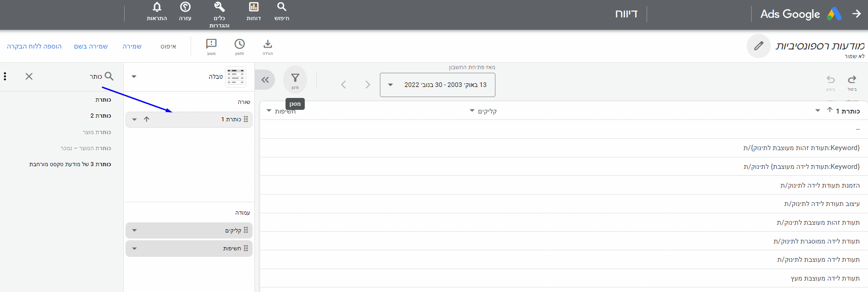Toggle sort arrow on the כותרת 1 row chip

[147, 119]
